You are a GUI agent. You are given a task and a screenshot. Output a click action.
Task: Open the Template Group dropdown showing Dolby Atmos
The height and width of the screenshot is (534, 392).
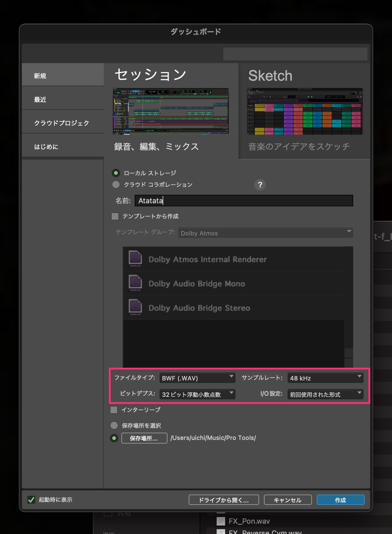(266, 233)
